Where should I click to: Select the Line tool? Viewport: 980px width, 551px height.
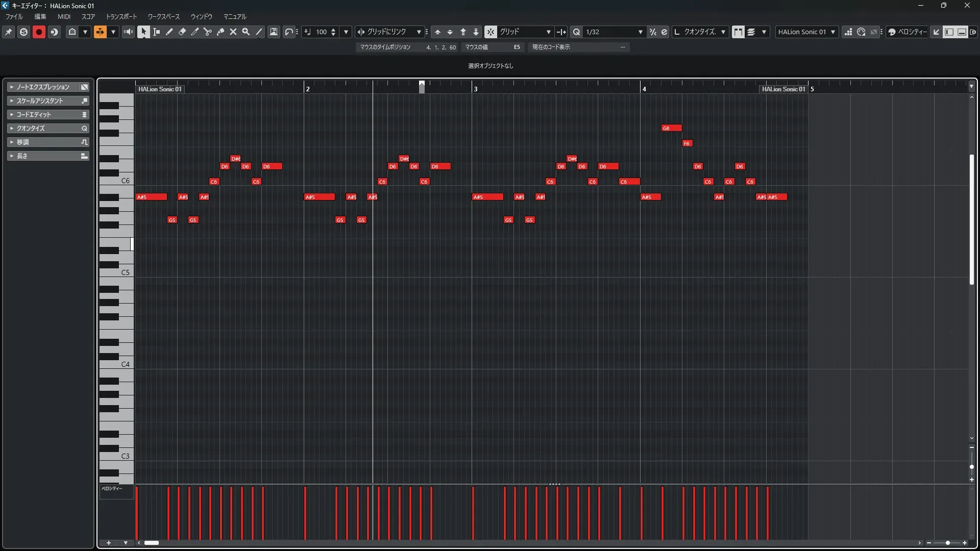pyautogui.click(x=259, y=32)
